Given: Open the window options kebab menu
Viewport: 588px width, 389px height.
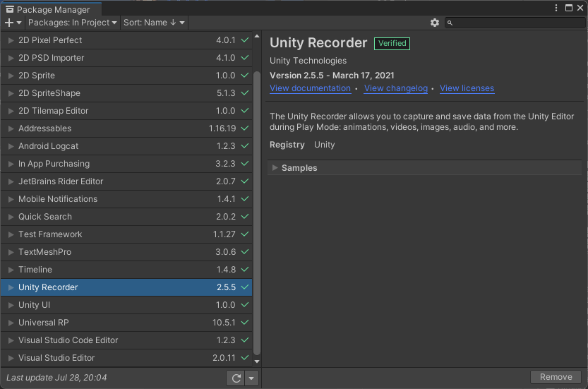Looking at the screenshot, I should point(556,8).
